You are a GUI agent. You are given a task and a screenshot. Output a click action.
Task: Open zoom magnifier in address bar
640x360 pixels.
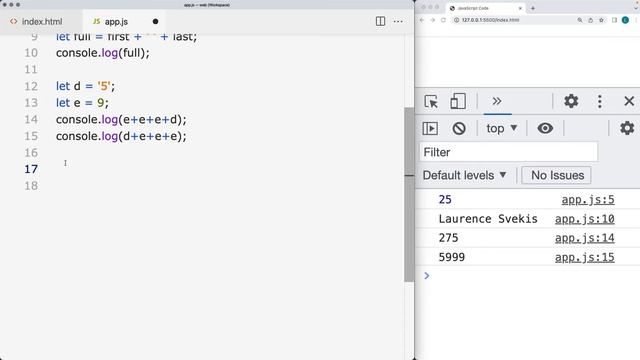point(580,20)
